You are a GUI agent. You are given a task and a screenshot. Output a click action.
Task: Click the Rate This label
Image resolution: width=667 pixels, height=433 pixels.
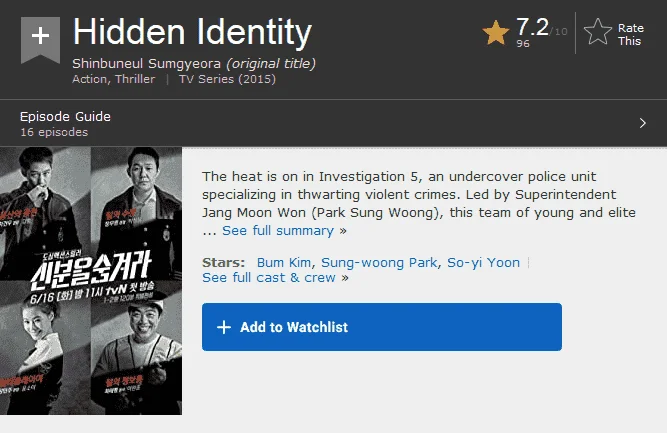point(630,34)
